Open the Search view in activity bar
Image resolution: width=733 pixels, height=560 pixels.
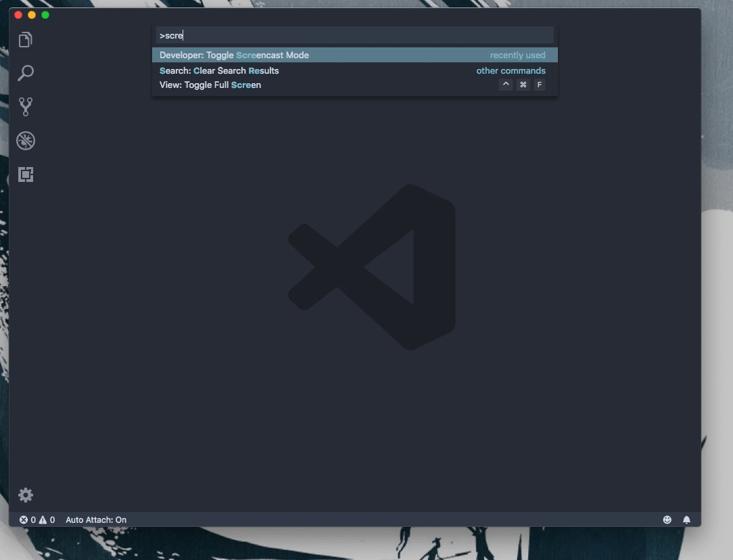click(26, 73)
